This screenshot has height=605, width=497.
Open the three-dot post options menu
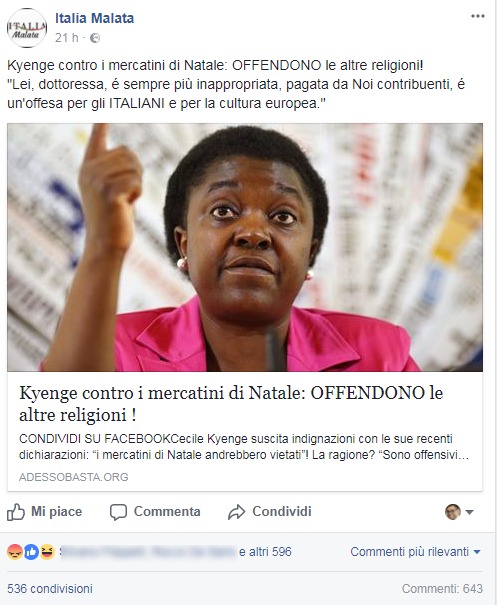477,16
